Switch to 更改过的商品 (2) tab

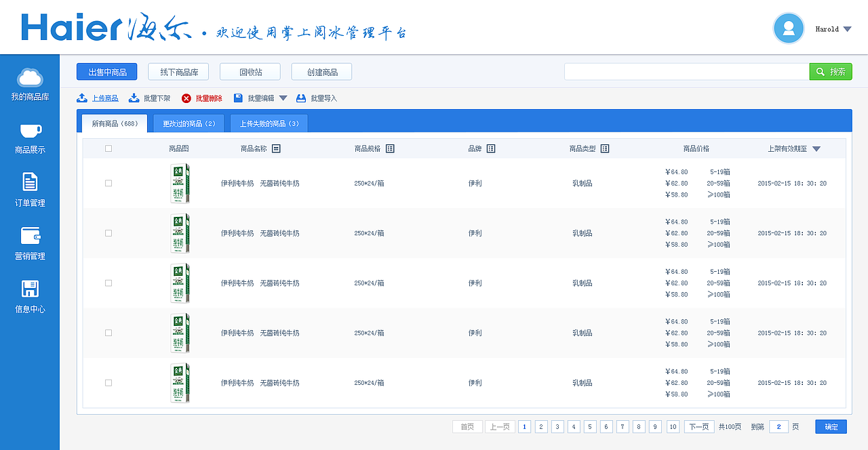(x=189, y=123)
